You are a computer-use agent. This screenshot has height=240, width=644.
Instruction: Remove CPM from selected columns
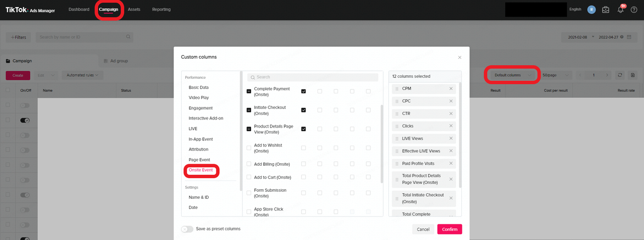coord(451,88)
